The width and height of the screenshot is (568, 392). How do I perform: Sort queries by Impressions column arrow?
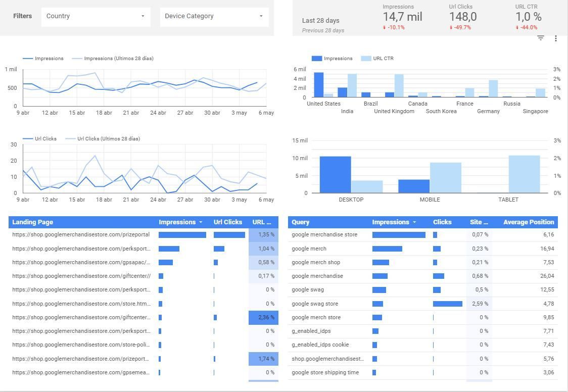pos(414,222)
